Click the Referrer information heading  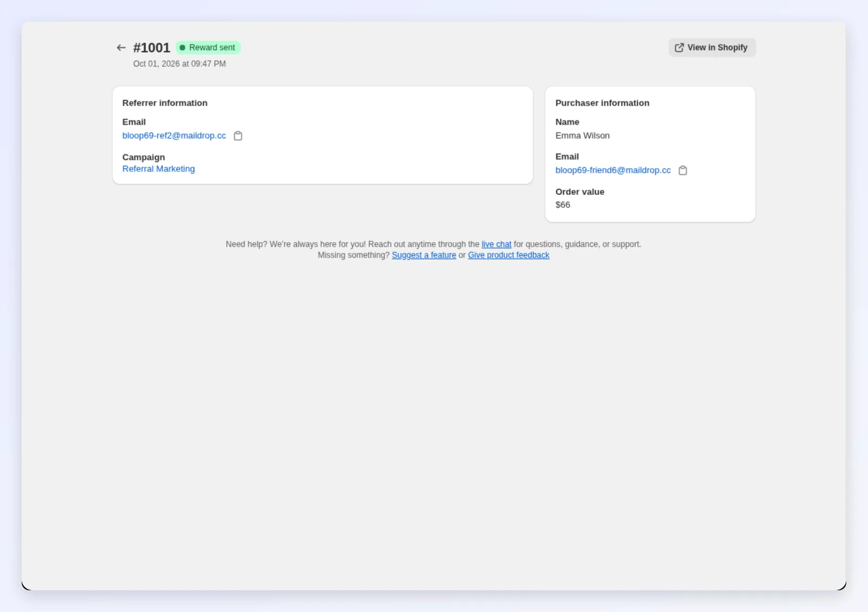pyautogui.click(x=165, y=103)
